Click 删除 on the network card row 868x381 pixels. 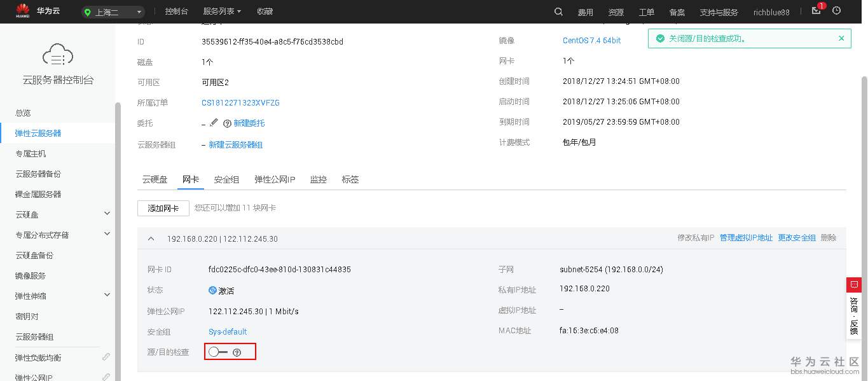point(829,237)
